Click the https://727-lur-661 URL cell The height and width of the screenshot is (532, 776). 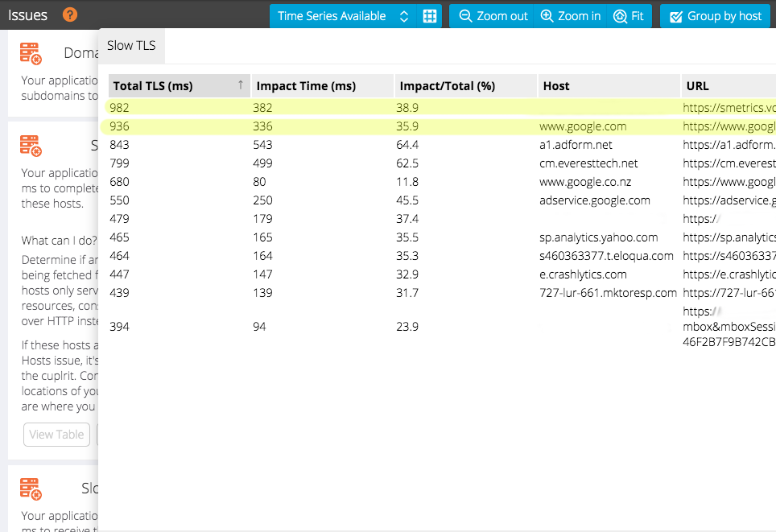click(x=729, y=292)
